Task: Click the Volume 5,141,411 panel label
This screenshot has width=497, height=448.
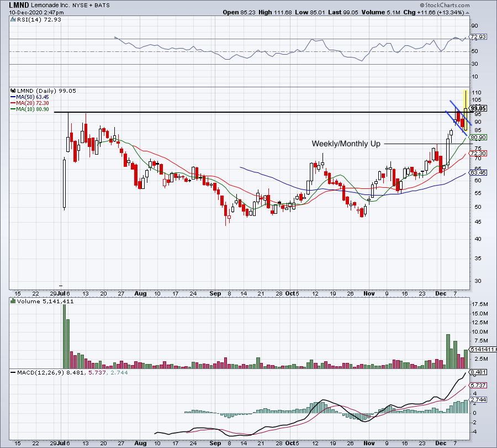Action: tap(45, 301)
